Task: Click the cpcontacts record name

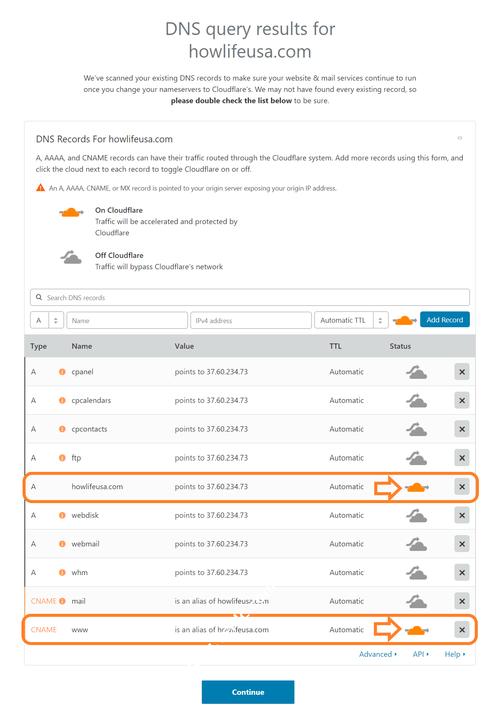Action: [89, 429]
